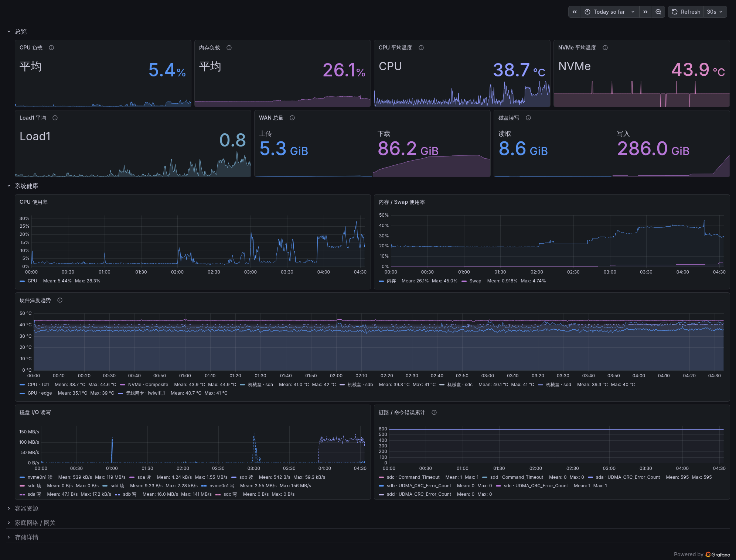Shift time range forward with double-right arrows
Image resolution: width=736 pixels, height=560 pixels.
[x=645, y=12]
